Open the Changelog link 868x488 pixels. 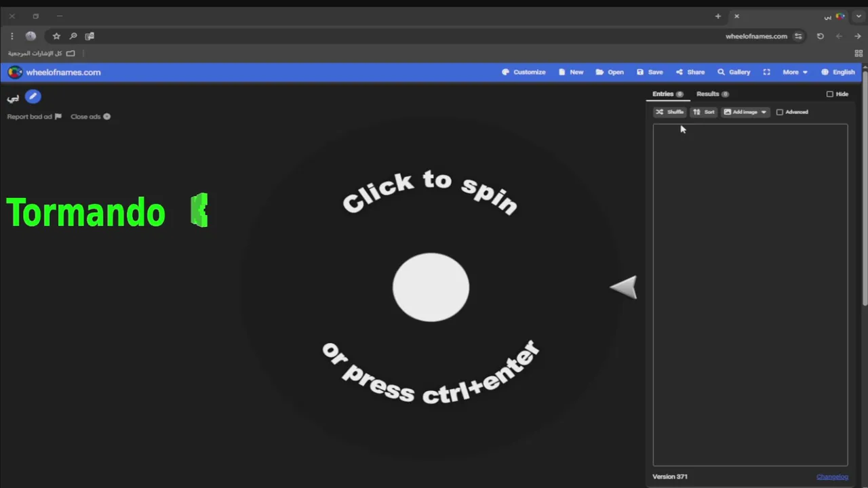pyautogui.click(x=832, y=476)
